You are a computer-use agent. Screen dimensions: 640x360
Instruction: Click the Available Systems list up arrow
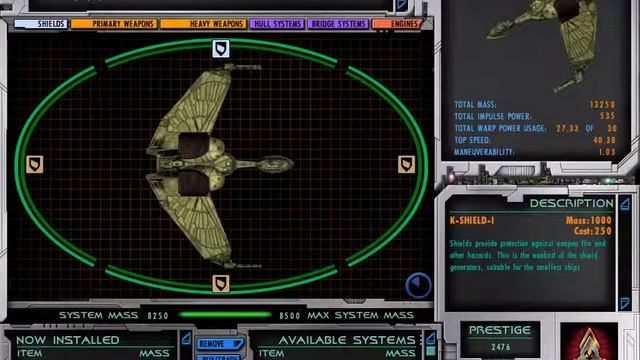431,338
